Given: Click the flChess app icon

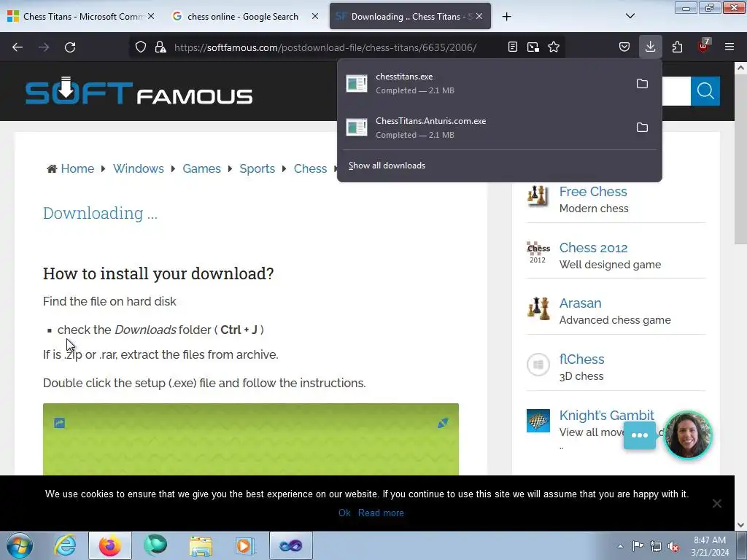Looking at the screenshot, I should pos(538,365).
